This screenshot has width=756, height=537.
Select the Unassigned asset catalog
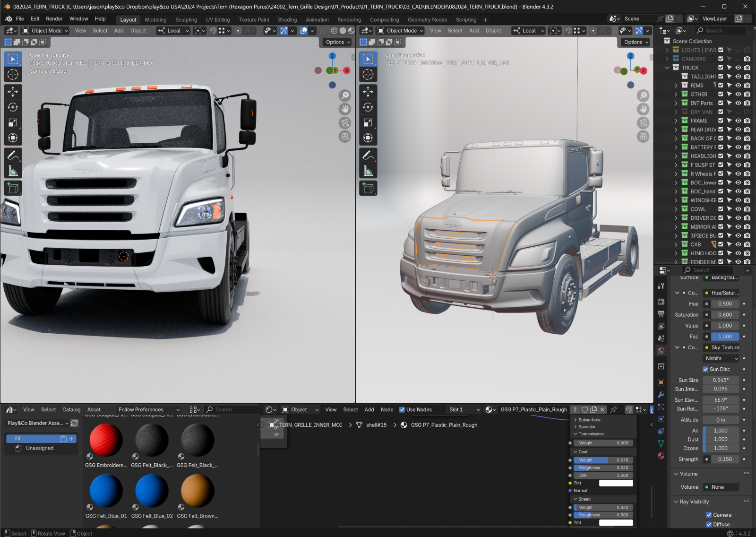pos(40,448)
